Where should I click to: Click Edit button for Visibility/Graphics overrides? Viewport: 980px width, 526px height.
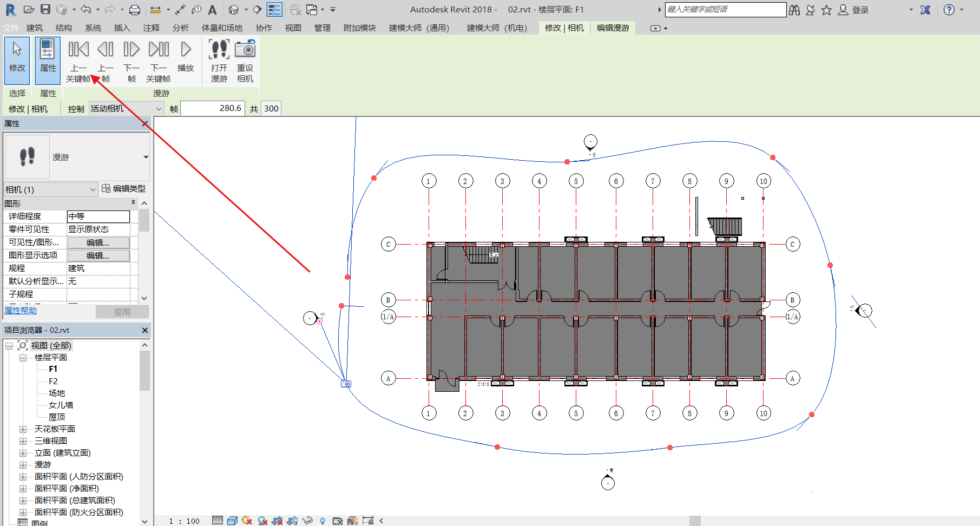click(x=98, y=242)
